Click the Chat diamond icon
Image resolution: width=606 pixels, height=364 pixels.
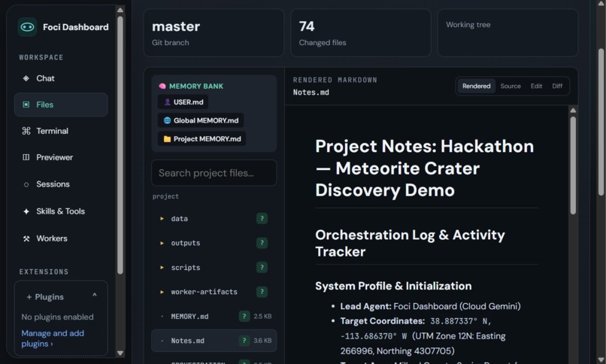click(26, 78)
